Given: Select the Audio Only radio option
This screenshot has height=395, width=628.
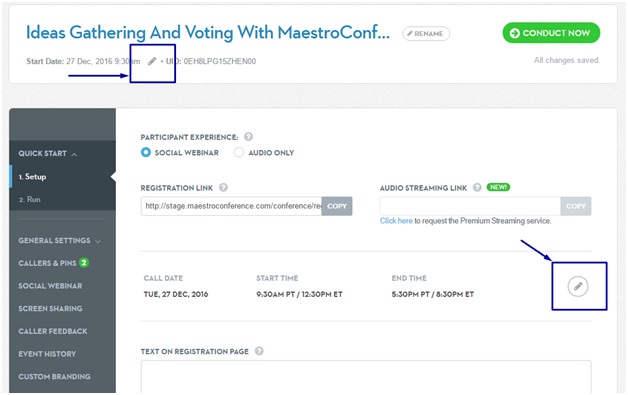Looking at the screenshot, I should 239,153.
